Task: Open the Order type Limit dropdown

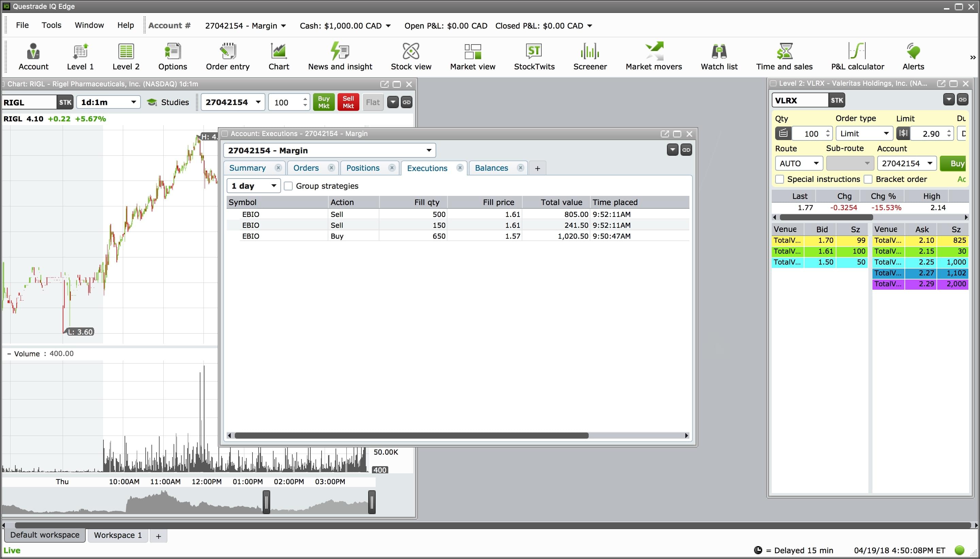Action: pyautogui.click(x=864, y=134)
